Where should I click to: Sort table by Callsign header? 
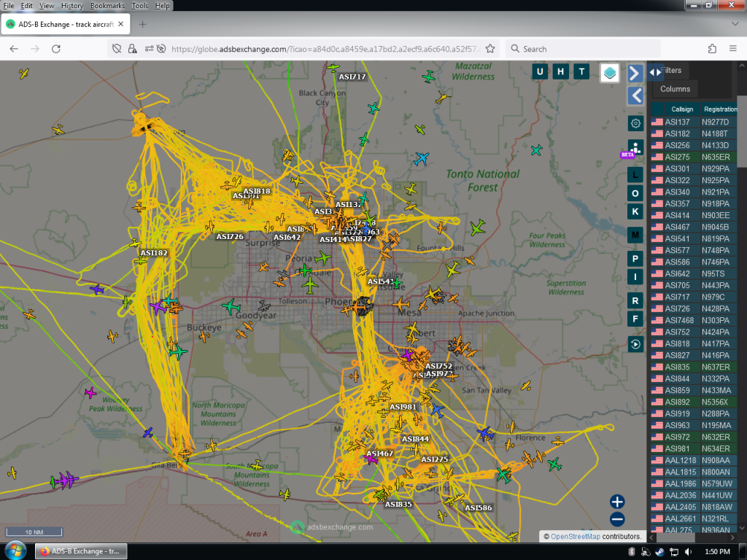pos(682,109)
